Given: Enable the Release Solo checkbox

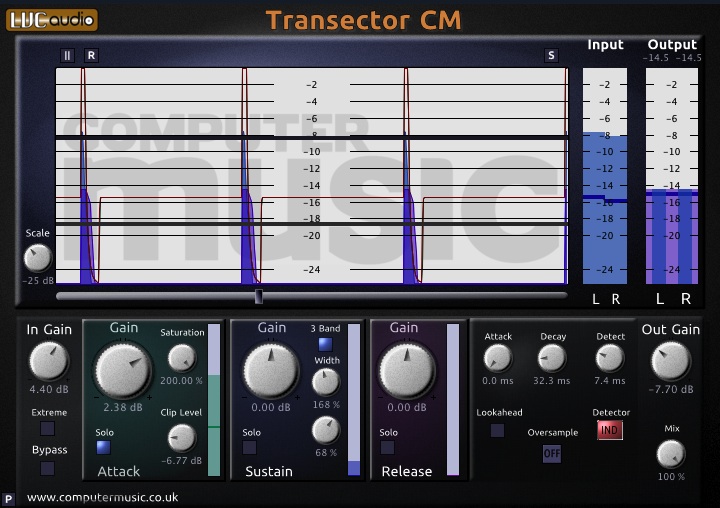Looking at the screenshot, I should coord(387,447).
